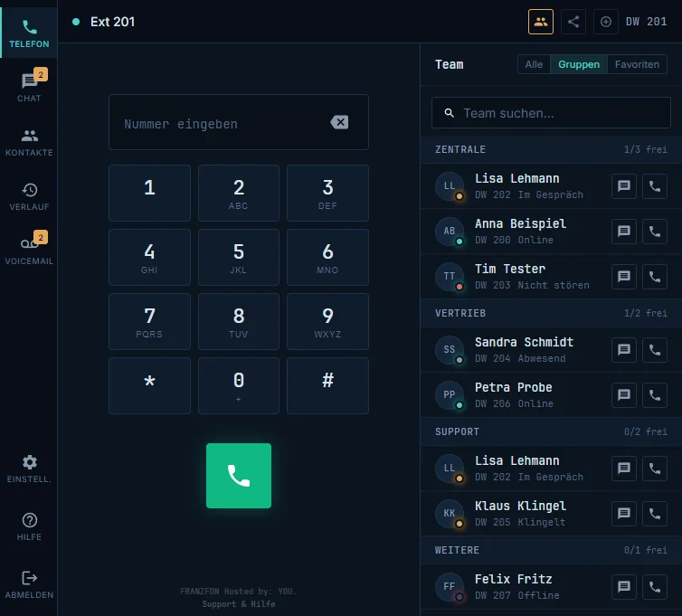Open chat with Klaus Klingel
682x616 pixels.
624,514
